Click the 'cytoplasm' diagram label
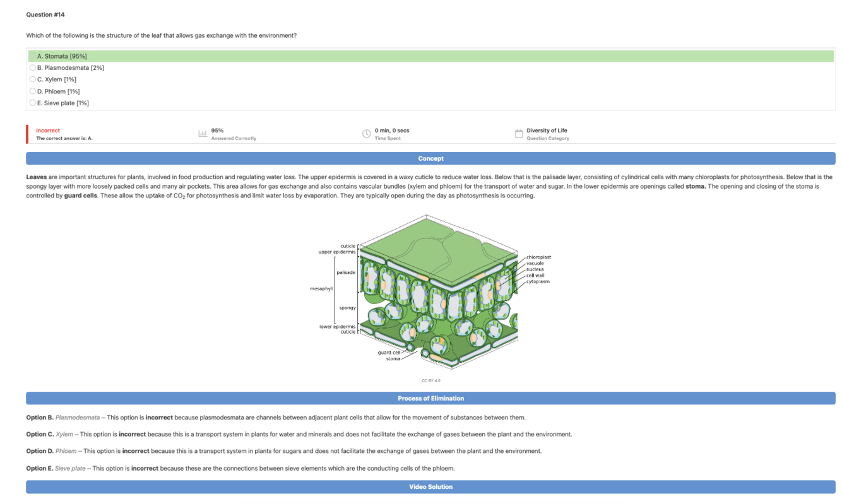 (x=538, y=281)
